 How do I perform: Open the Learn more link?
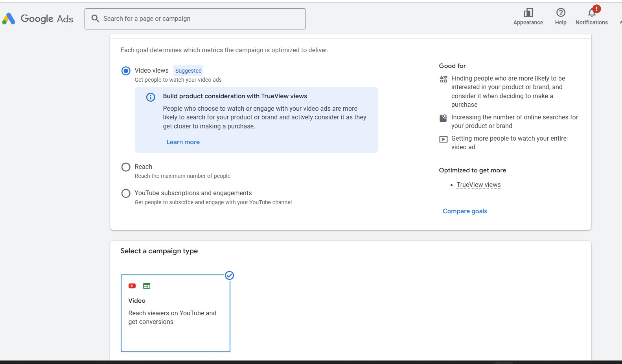point(183,142)
